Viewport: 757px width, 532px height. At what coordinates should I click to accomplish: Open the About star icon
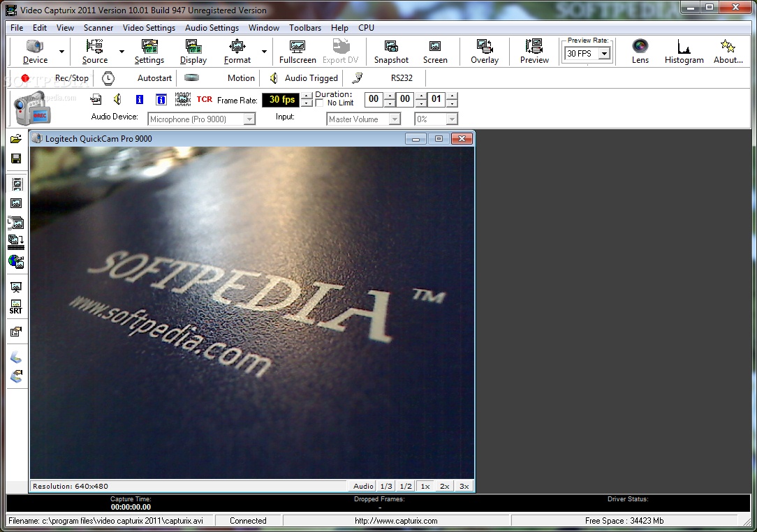tap(728, 52)
